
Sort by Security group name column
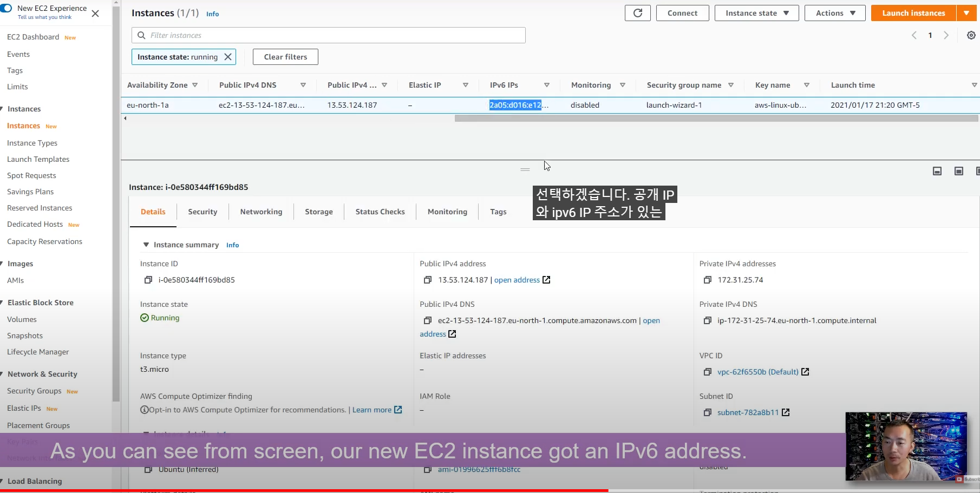coord(731,85)
